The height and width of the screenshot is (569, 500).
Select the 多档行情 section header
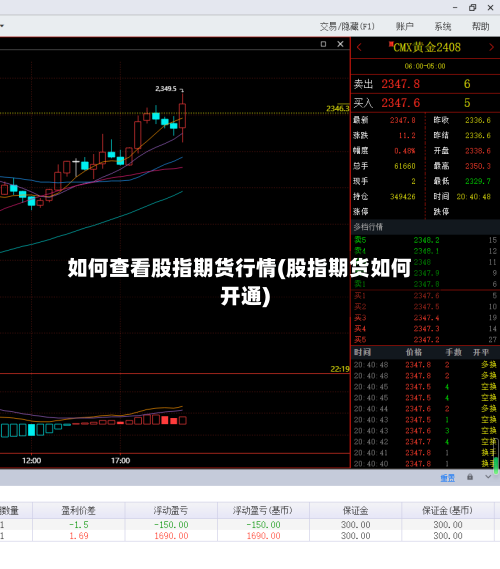(x=425, y=227)
